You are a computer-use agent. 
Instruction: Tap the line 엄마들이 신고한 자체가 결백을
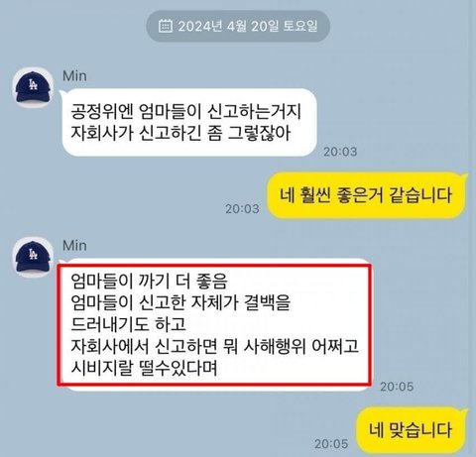180,302
